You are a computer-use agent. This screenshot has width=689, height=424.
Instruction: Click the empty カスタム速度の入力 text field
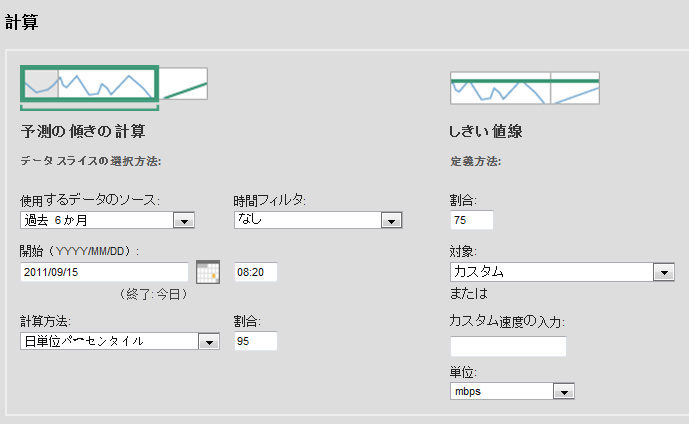[x=508, y=346]
